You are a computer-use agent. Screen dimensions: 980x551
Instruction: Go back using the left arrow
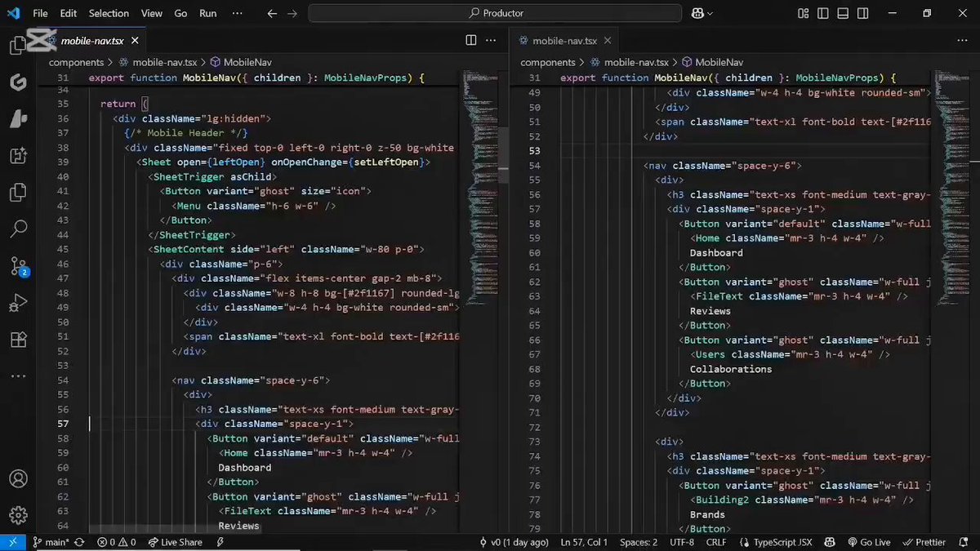[x=273, y=13]
